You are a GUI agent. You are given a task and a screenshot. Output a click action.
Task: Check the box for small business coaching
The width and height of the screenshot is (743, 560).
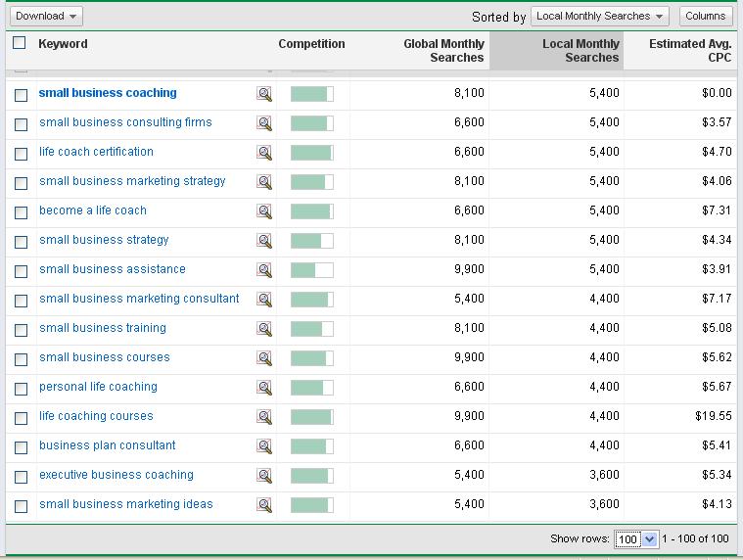point(21,95)
